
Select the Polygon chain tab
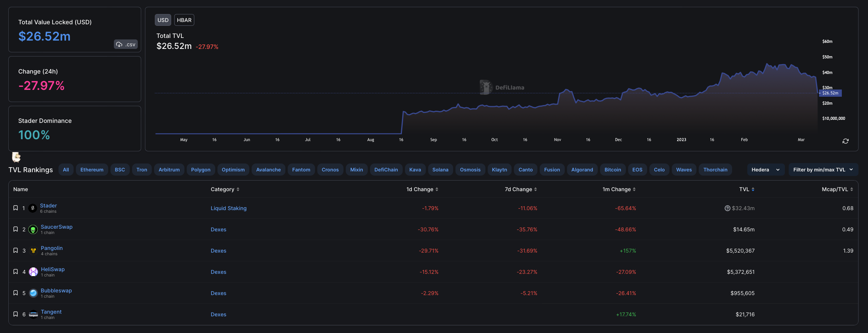pyautogui.click(x=201, y=170)
